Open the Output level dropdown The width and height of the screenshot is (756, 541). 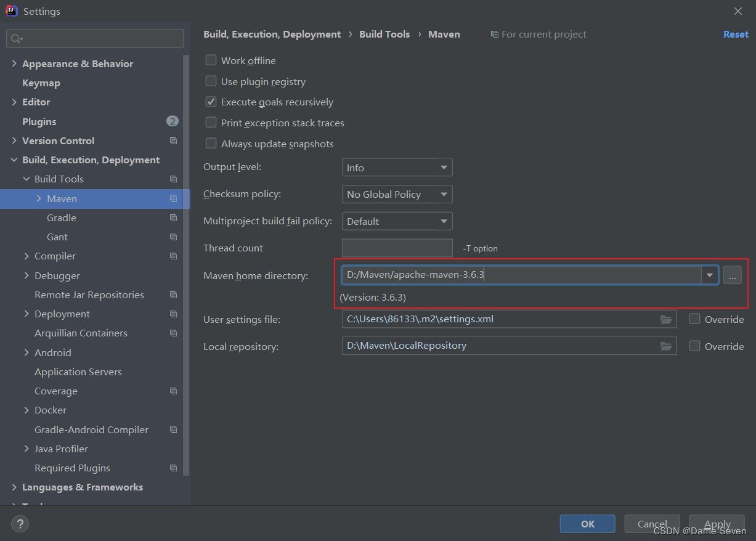397,167
